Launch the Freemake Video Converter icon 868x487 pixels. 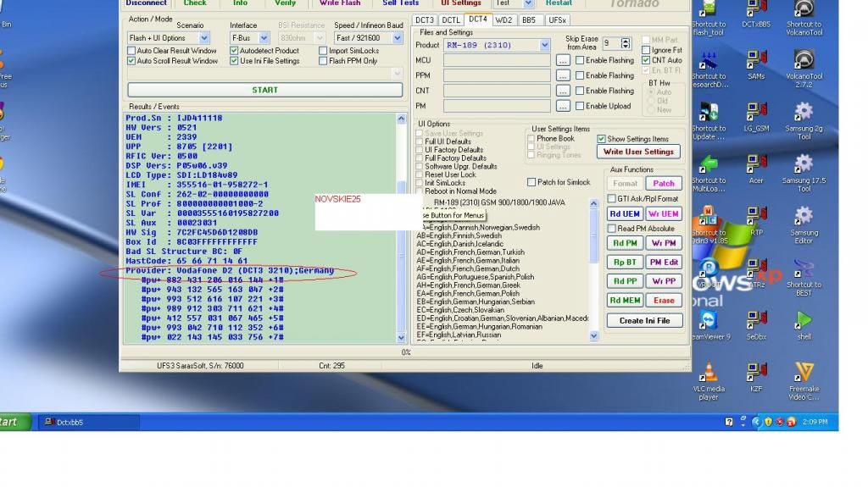tap(803, 373)
